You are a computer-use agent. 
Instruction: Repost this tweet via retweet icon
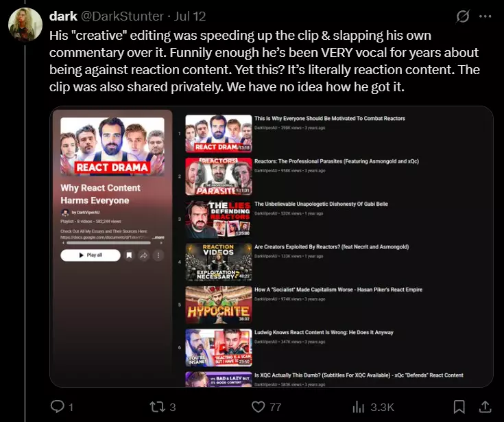(157, 407)
